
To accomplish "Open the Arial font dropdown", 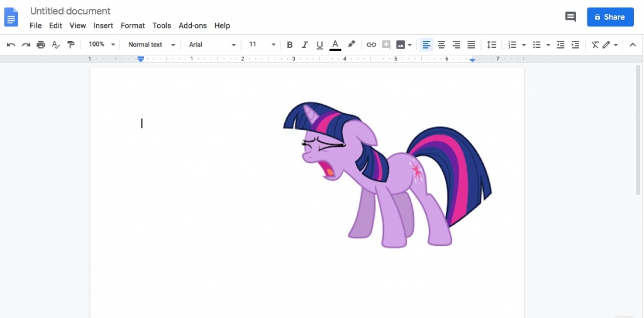I will [213, 45].
